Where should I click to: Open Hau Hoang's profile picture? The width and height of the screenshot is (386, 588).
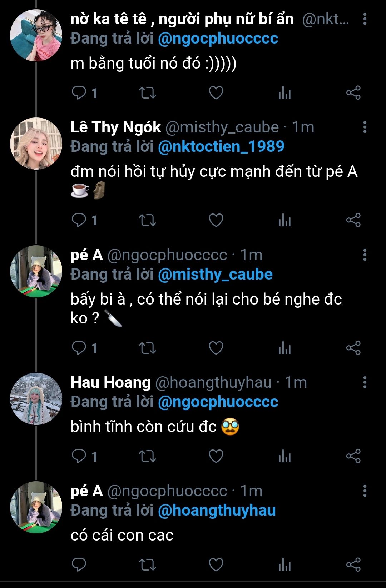pyautogui.click(x=36, y=399)
